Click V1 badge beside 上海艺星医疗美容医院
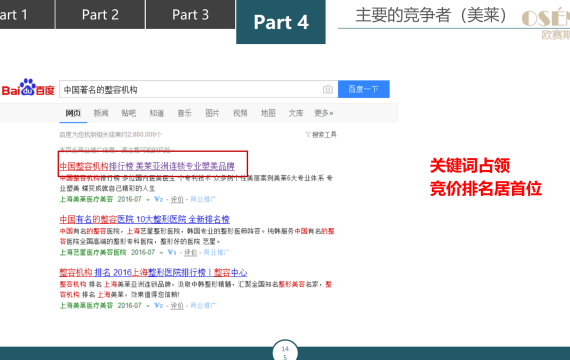The image size is (570, 360). pos(172,252)
